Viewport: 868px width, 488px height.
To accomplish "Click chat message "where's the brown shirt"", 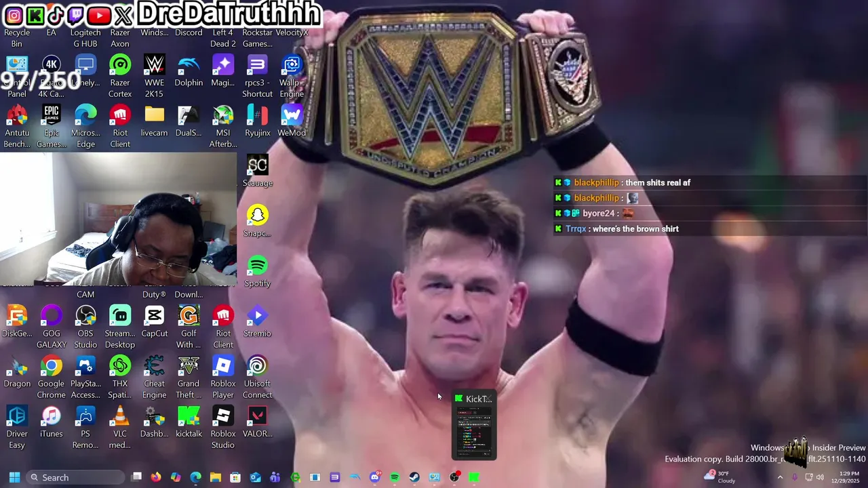I will [635, 229].
